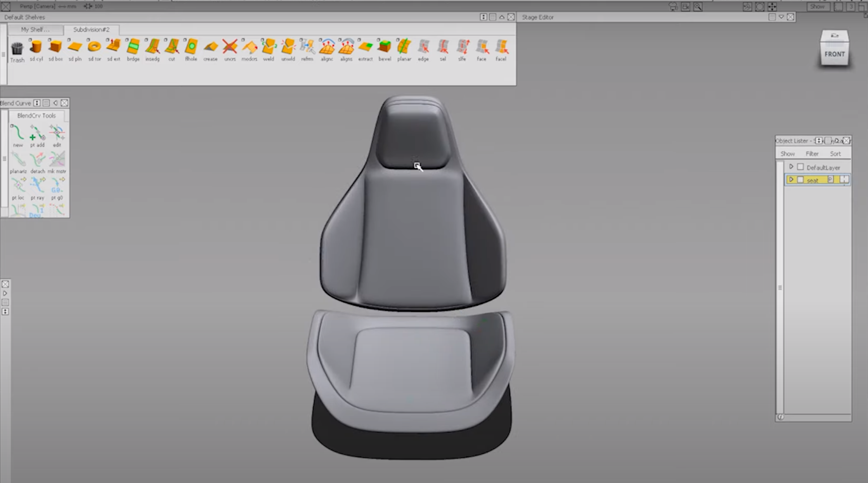Open the Stage Editor dropdown arrow

pos(781,17)
